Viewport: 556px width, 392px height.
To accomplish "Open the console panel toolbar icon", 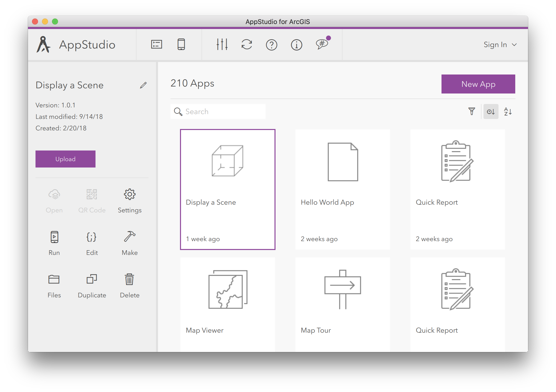I will click(x=157, y=44).
